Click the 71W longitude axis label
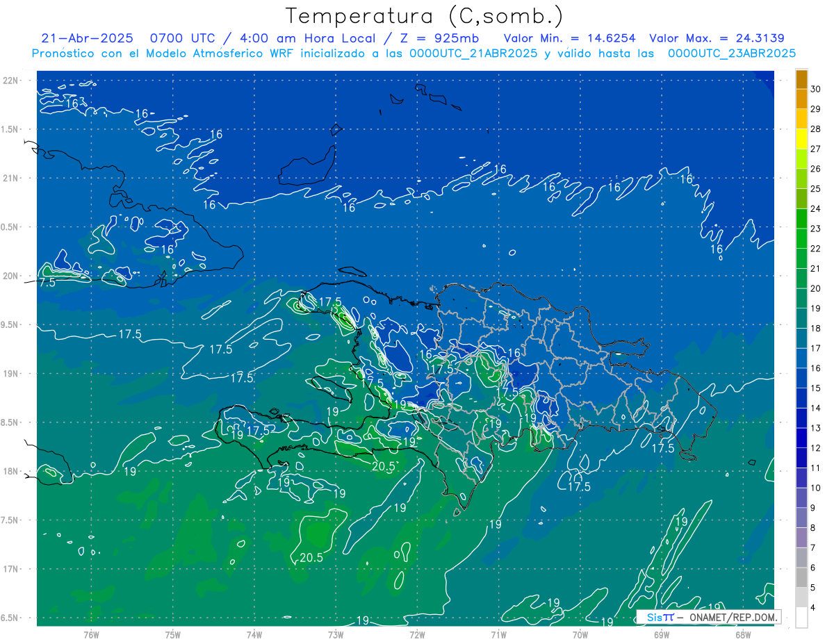 click(x=498, y=634)
